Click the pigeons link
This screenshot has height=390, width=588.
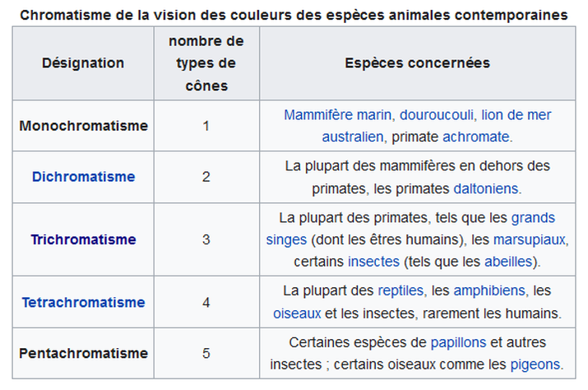[535, 364]
